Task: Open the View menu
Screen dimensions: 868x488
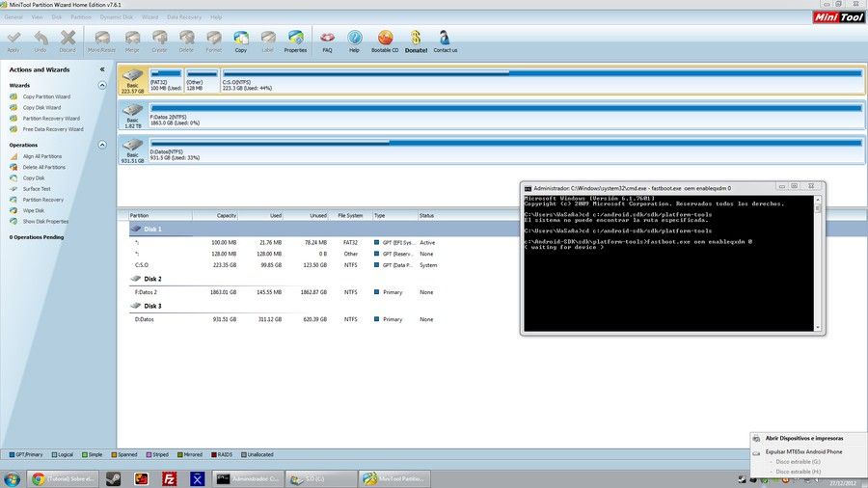Action: tap(37, 17)
